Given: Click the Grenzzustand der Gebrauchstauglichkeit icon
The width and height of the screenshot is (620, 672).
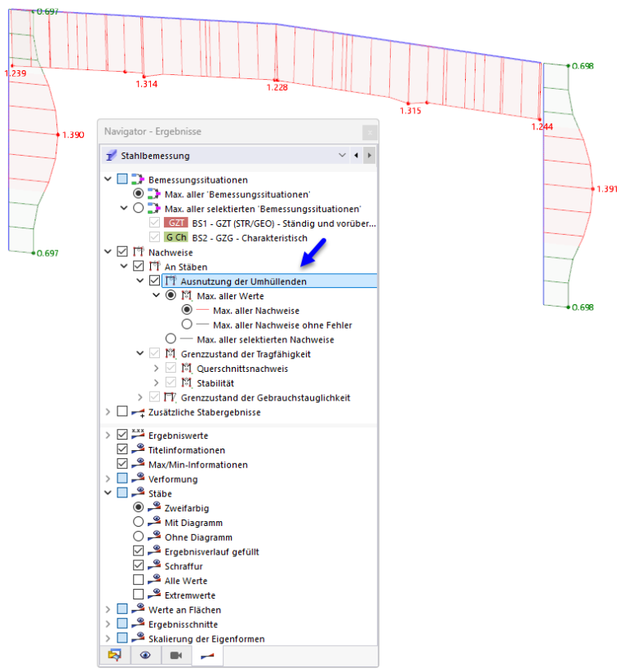Looking at the screenshot, I should click(170, 397).
